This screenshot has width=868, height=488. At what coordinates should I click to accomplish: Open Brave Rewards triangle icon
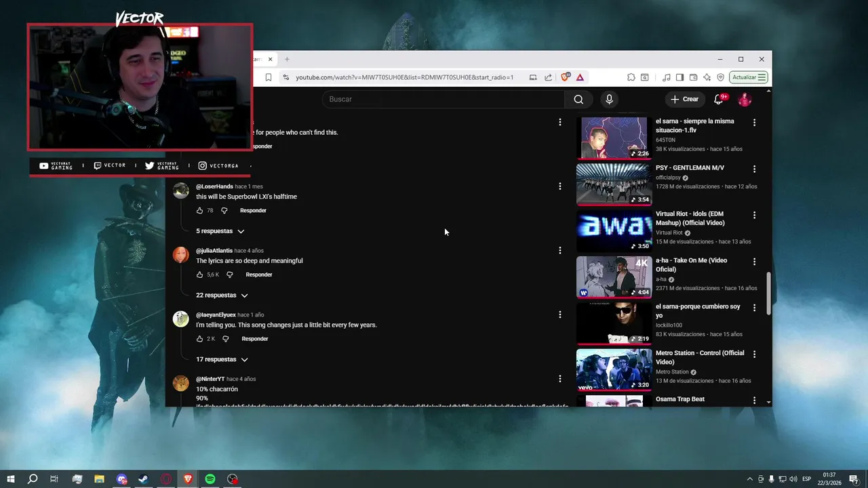(x=580, y=77)
